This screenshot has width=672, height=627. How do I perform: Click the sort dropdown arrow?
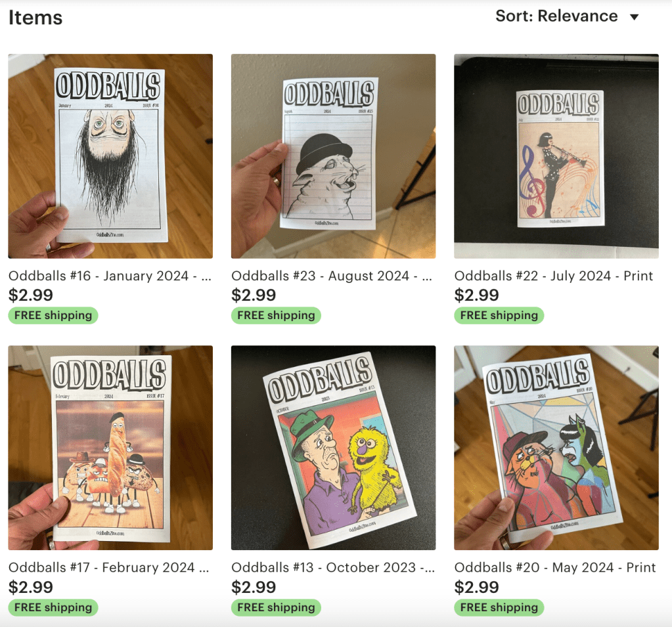pyautogui.click(x=635, y=17)
